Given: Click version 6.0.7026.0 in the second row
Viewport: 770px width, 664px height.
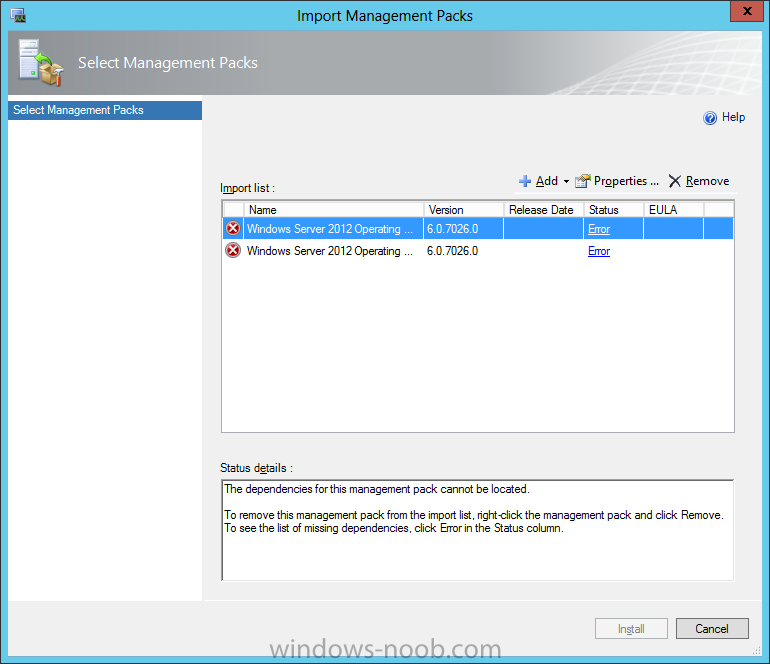Looking at the screenshot, I should click(452, 251).
